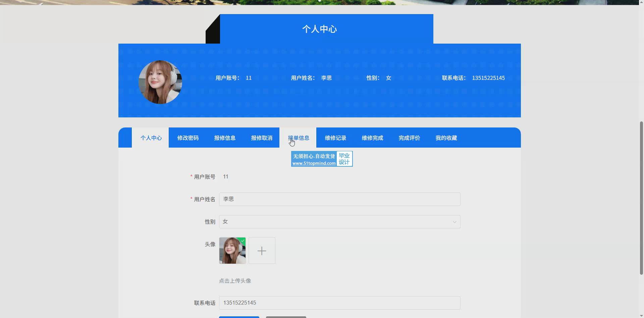Focus the 联系电话 input field
The width and height of the screenshot is (644, 318).
pyautogui.click(x=339, y=303)
